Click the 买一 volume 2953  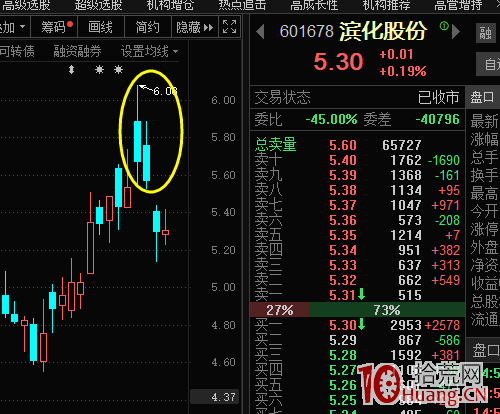point(406,325)
